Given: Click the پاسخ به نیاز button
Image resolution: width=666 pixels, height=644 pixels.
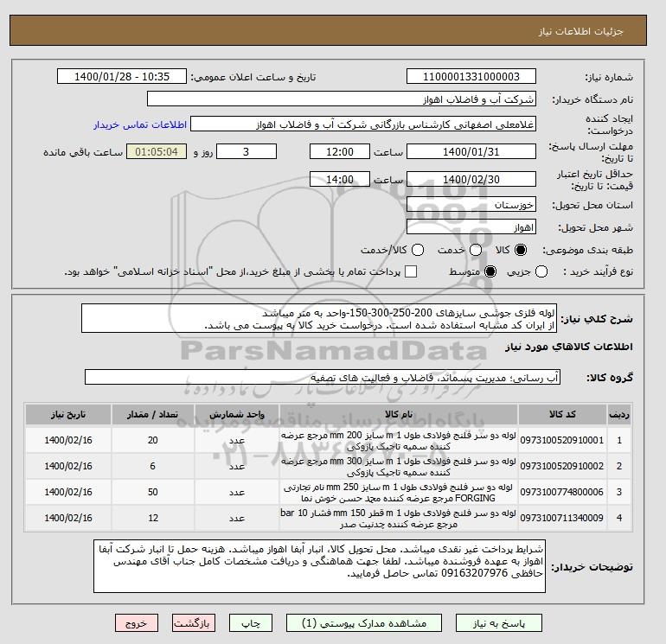Looking at the screenshot, I should pos(499,623).
